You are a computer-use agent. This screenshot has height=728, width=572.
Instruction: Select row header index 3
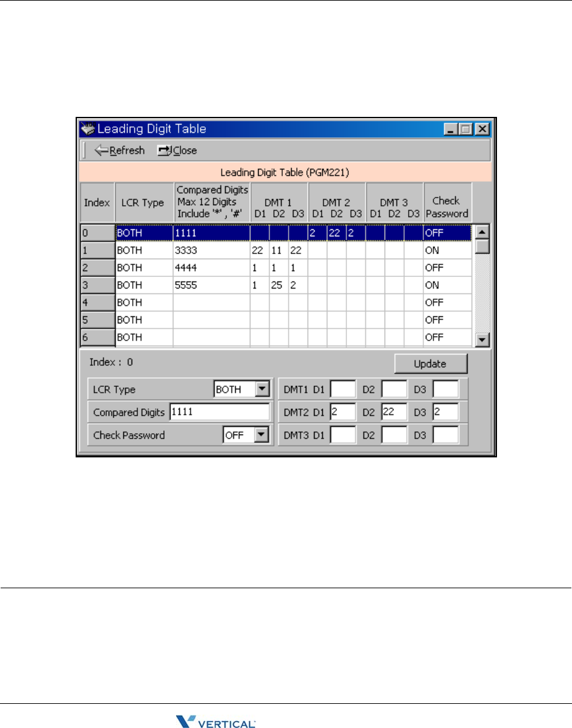98,285
